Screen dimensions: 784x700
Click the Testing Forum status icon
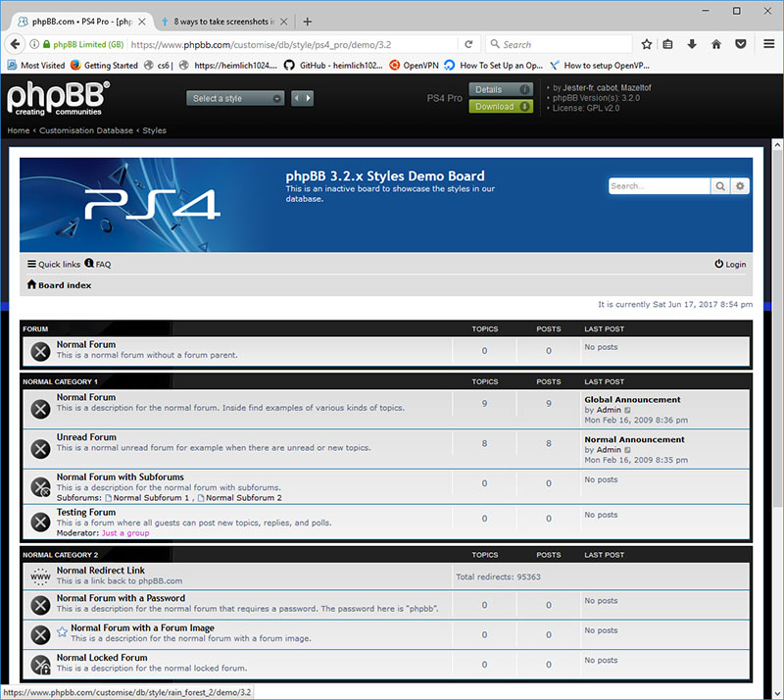pyautogui.click(x=40, y=522)
